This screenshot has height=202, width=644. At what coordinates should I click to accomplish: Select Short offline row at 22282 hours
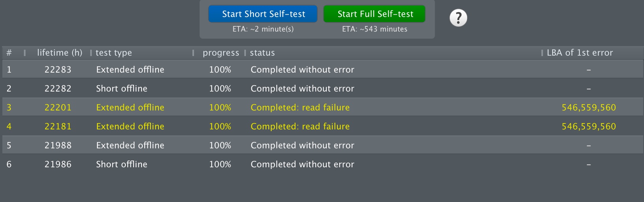[322, 88]
